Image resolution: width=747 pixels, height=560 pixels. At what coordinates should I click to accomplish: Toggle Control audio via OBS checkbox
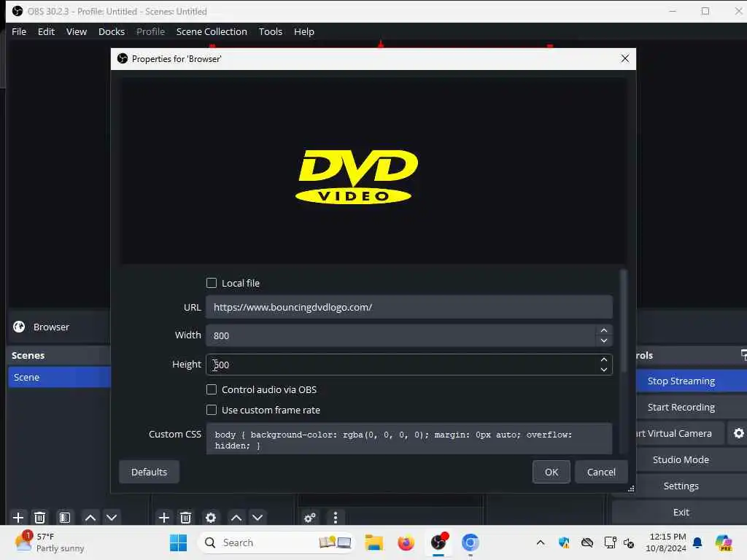(x=212, y=389)
